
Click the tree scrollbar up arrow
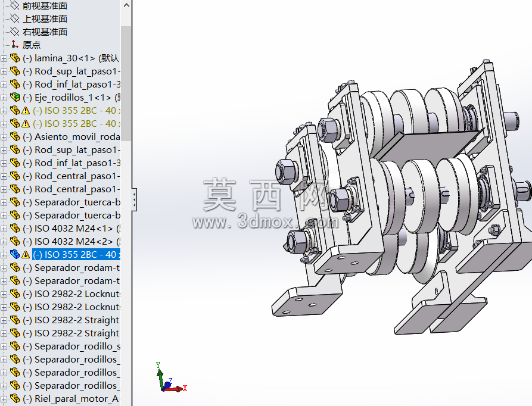[x=126, y=5]
